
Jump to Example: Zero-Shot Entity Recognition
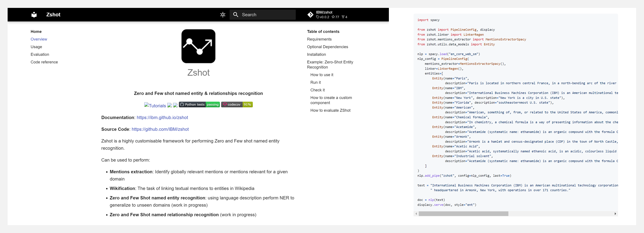[x=330, y=64]
